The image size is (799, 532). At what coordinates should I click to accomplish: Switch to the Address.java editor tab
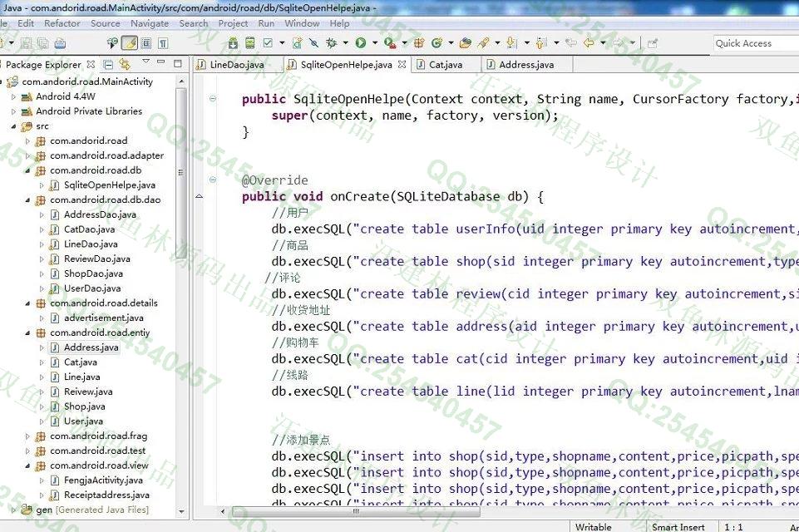(x=526, y=65)
